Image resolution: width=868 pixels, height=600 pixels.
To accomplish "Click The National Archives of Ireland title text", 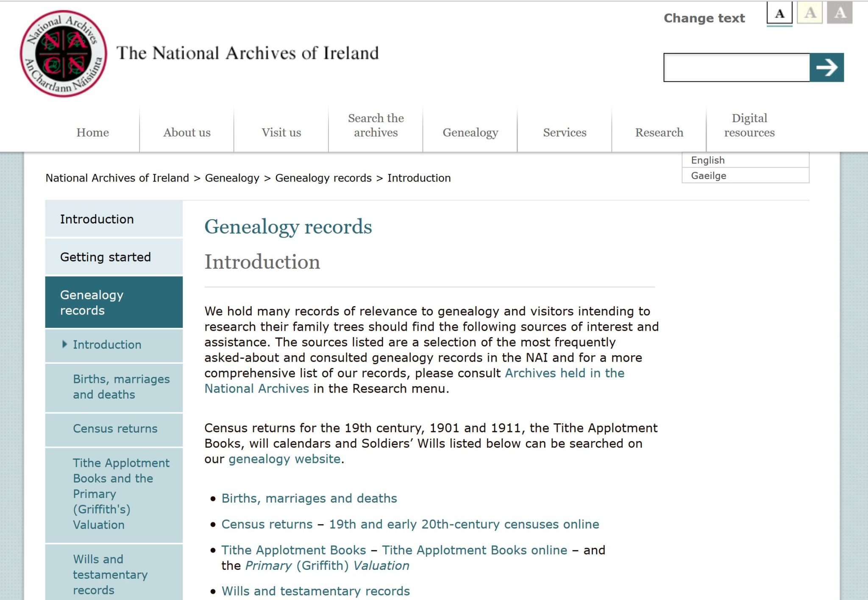I will (248, 53).
